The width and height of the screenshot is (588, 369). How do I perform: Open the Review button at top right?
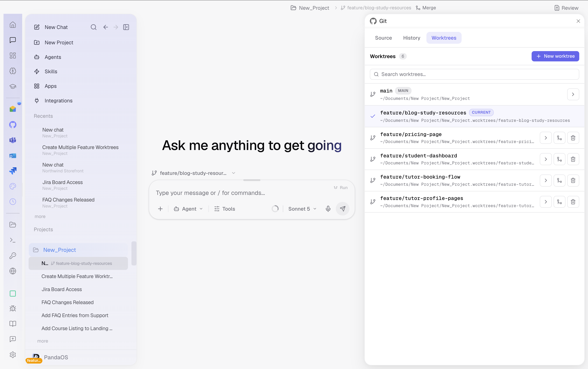(x=566, y=8)
